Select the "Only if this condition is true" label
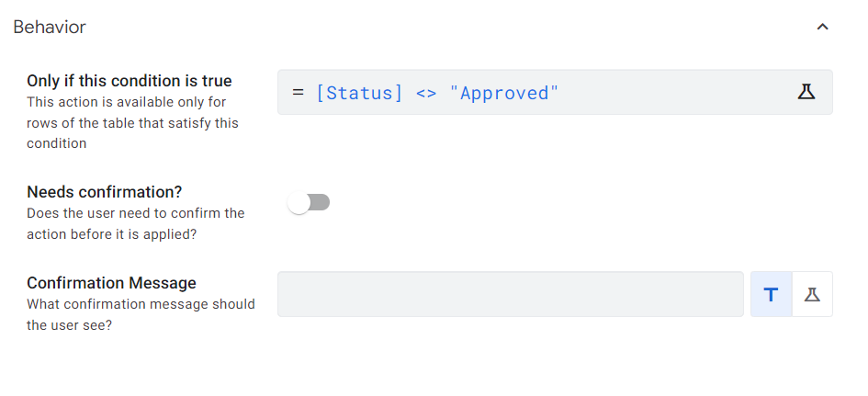868x396 pixels. (130, 81)
